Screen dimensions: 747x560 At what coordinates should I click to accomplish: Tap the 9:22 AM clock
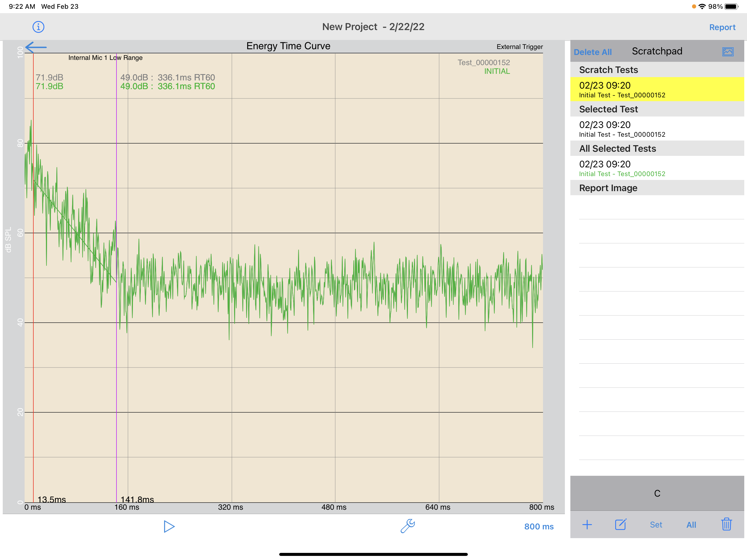pos(22,6)
